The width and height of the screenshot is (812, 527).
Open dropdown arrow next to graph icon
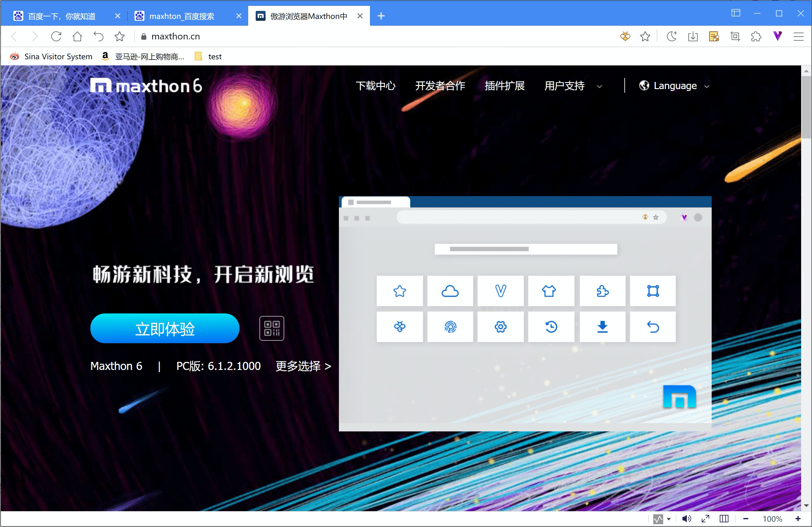click(x=669, y=519)
